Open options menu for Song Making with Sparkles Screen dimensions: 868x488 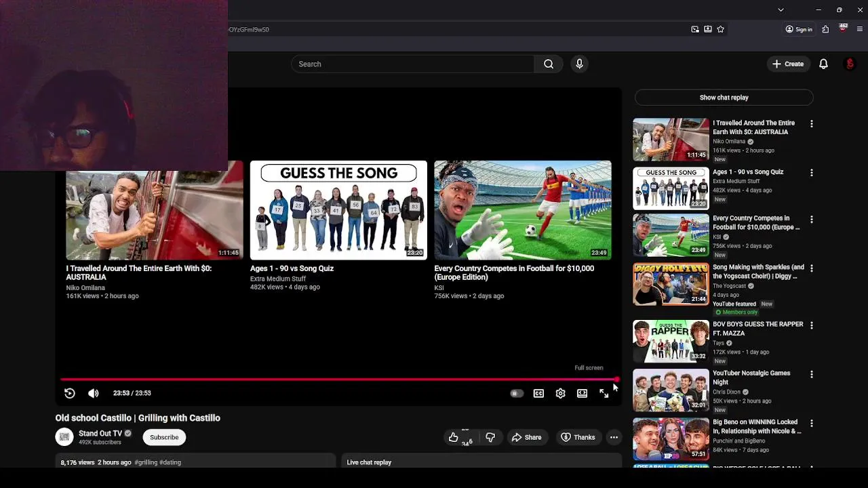point(811,268)
